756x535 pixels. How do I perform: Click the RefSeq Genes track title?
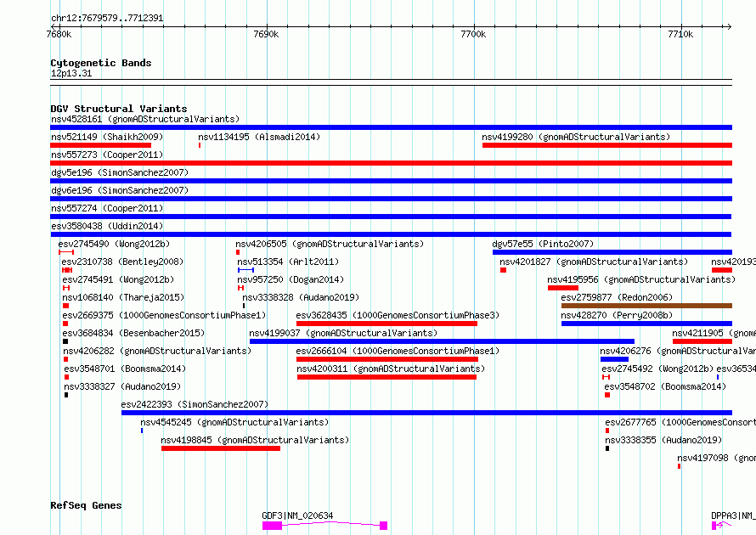point(86,505)
